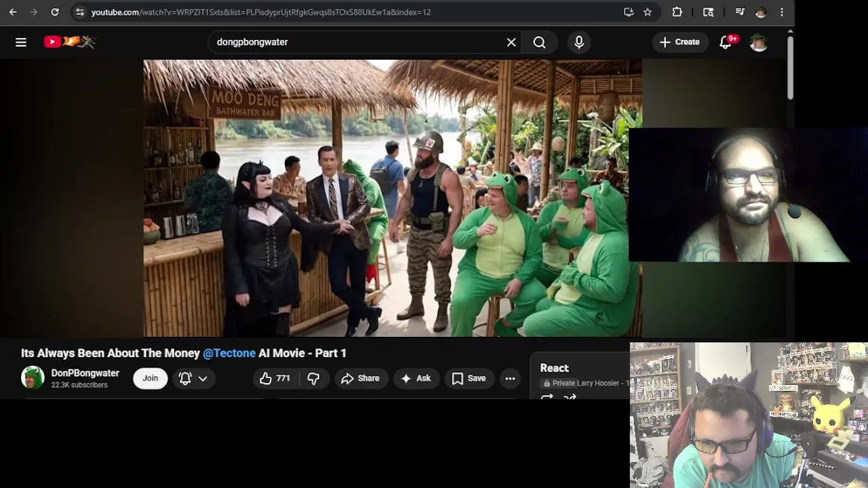Open the @Tectone mention link in title
868x488 pixels.
[x=229, y=353]
